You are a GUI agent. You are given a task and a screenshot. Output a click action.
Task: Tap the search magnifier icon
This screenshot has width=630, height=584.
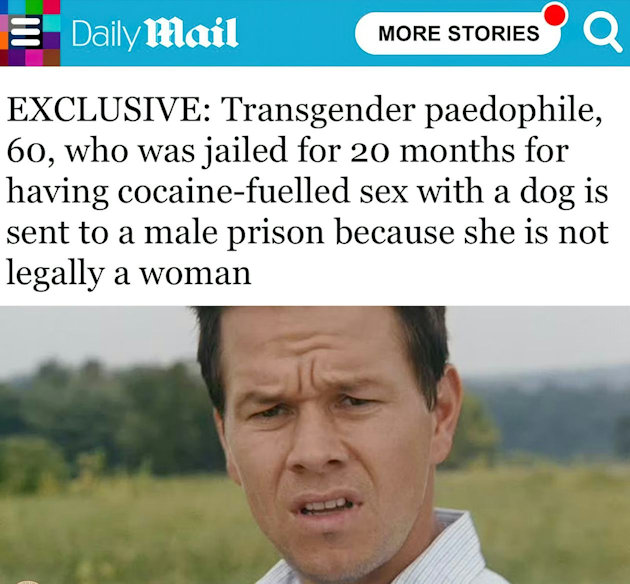click(x=602, y=35)
